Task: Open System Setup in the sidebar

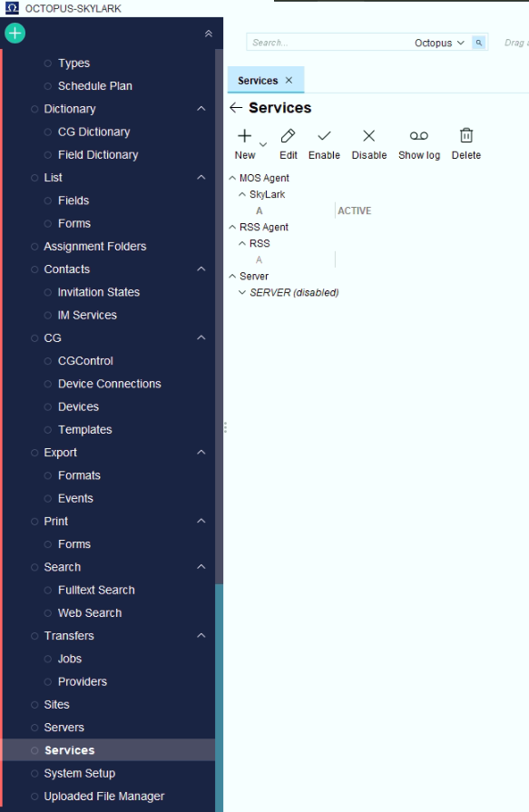Action: [79, 773]
